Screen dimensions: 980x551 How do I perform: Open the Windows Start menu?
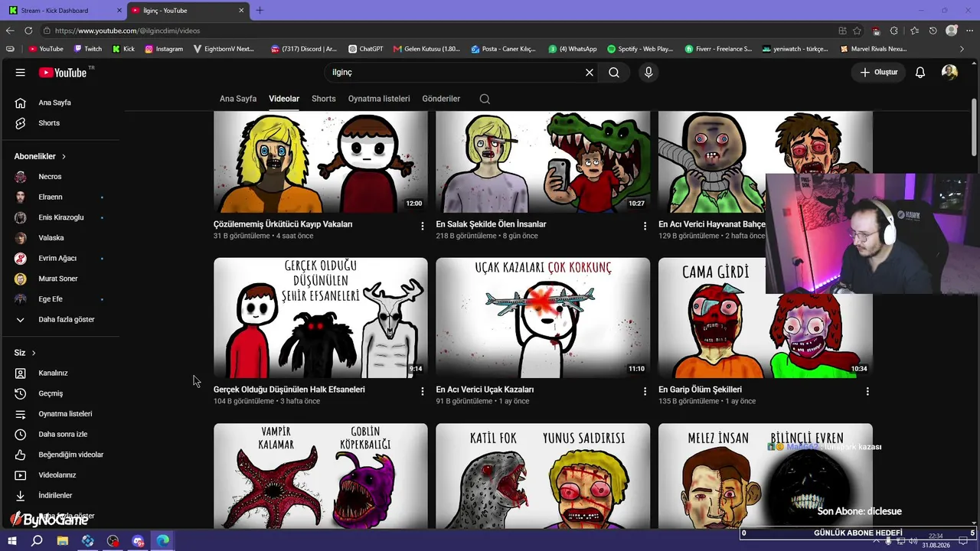[x=12, y=541]
